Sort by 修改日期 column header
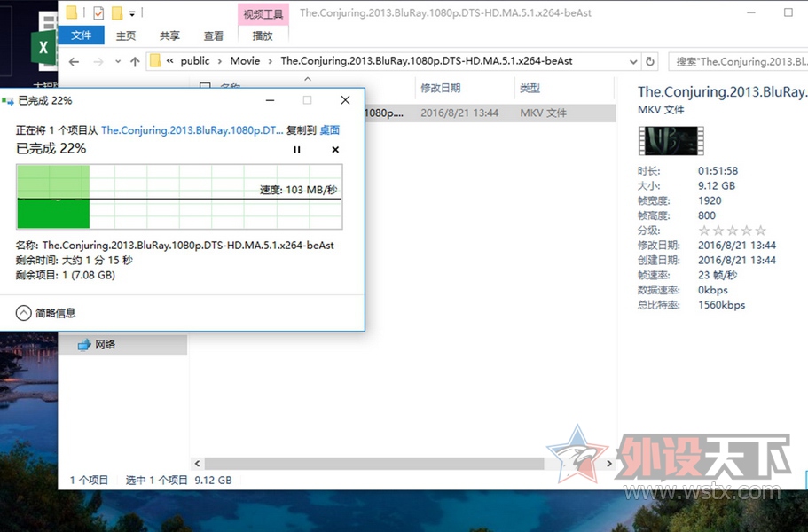This screenshot has width=808, height=532. 441,88
